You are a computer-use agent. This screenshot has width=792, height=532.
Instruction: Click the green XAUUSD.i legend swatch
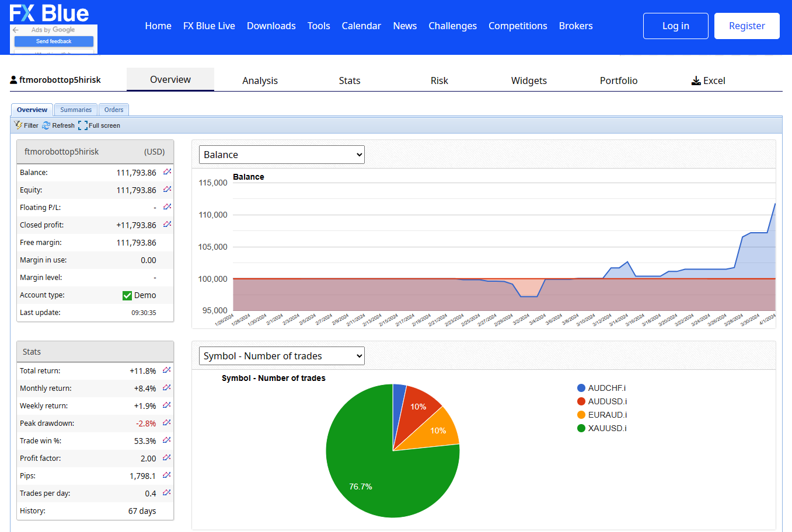tap(581, 428)
